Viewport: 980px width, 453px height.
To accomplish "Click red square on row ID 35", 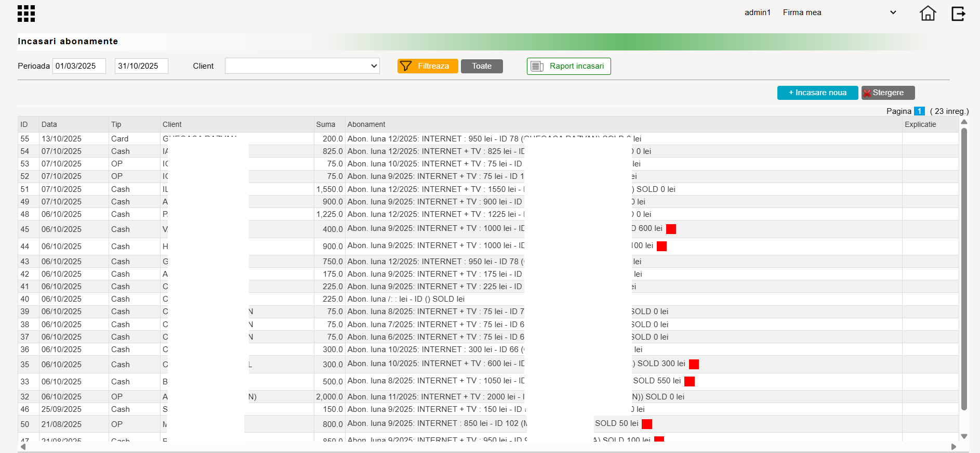I will click(694, 364).
